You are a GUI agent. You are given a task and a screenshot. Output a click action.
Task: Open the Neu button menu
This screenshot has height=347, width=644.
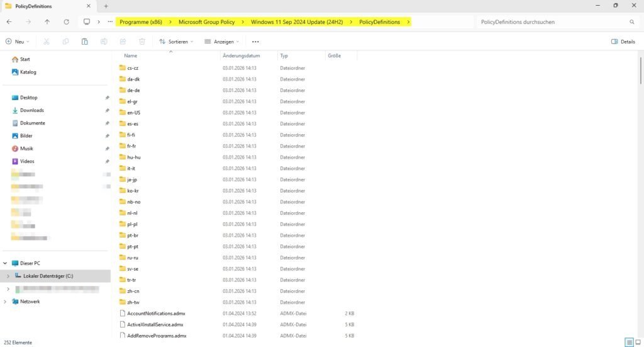click(17, 42)
